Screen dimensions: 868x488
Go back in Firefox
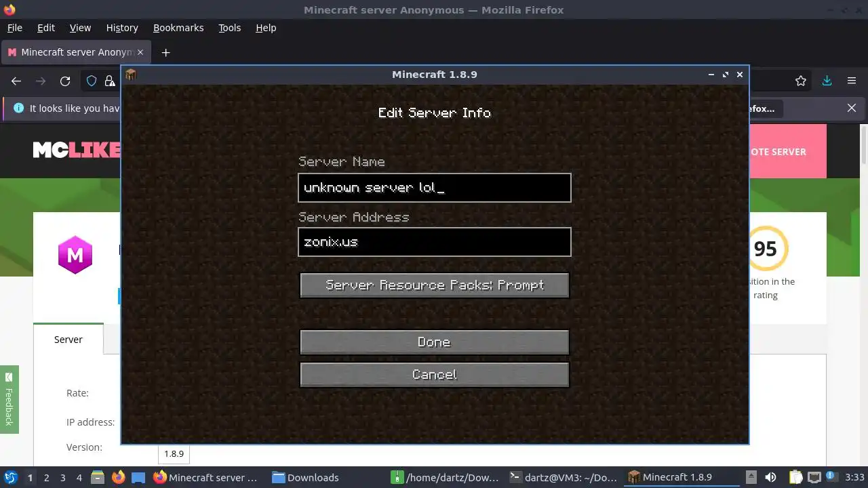(16, 81)
